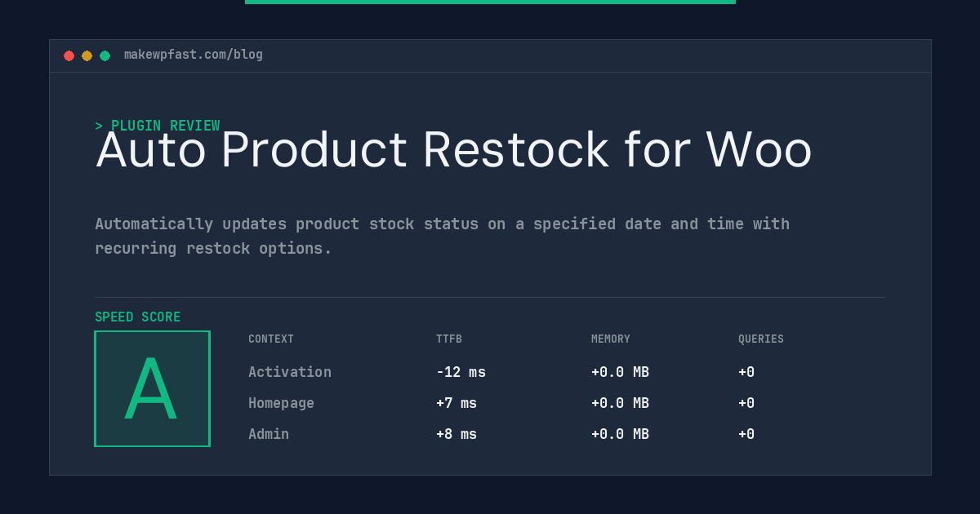This screenshot has height=514, width=980.
Task: Click the TTFB column header
Action: (x=449, y=339)
